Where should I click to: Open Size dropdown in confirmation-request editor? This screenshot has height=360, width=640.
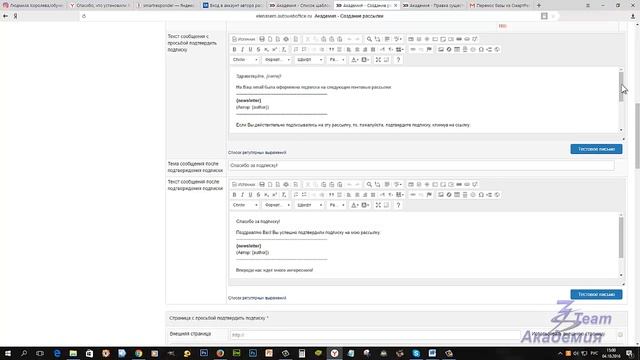[x=337, y=60]
